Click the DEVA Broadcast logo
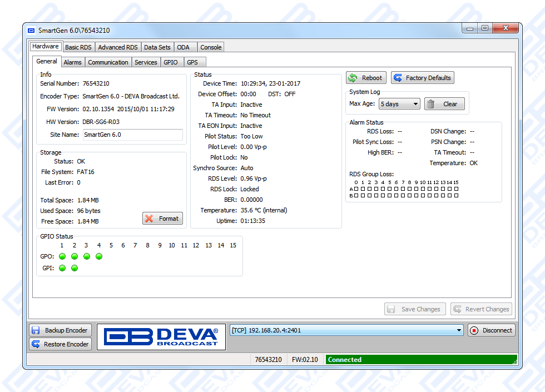 161,337
